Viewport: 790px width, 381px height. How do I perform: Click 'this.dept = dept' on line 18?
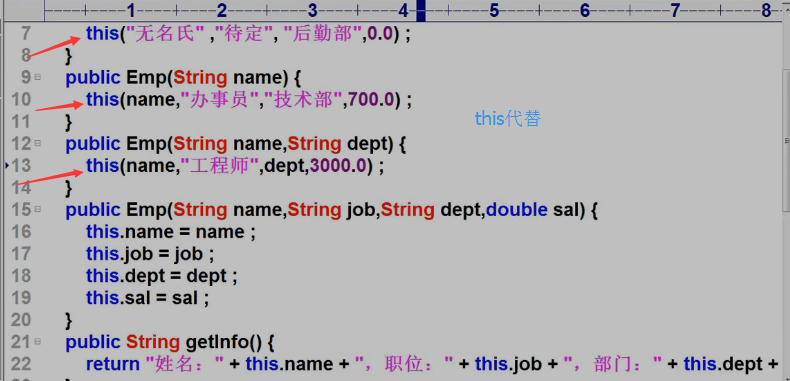point(156,276)
